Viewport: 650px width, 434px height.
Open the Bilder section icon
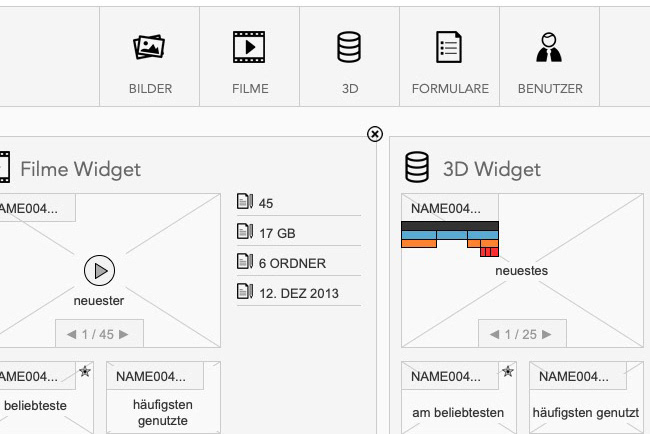click(150, 48)
